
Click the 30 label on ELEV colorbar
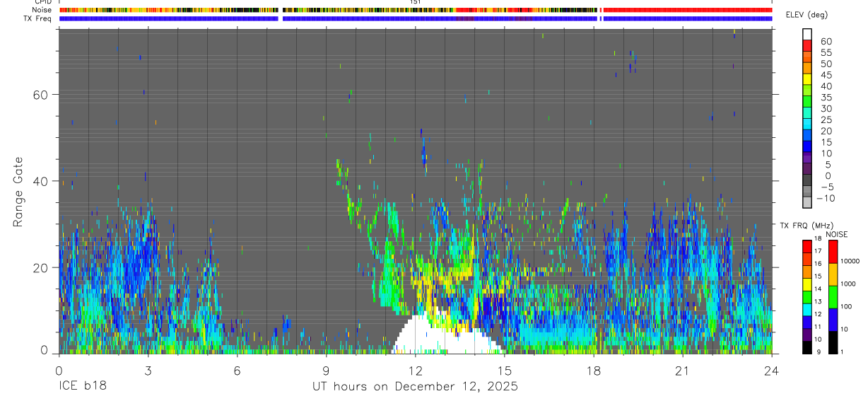tap(826, 108)
